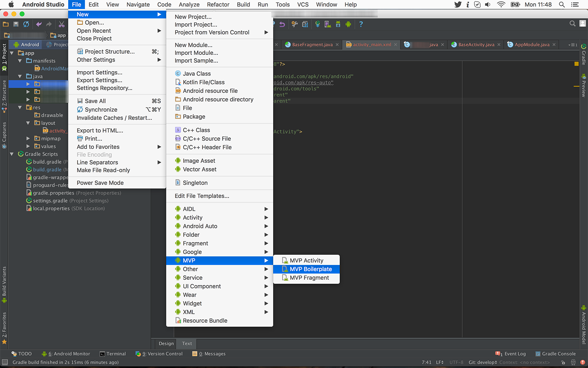This screenshot has width=588, height=368.
Task: Toggle Make File Read-only
Action: pos(117,170)
